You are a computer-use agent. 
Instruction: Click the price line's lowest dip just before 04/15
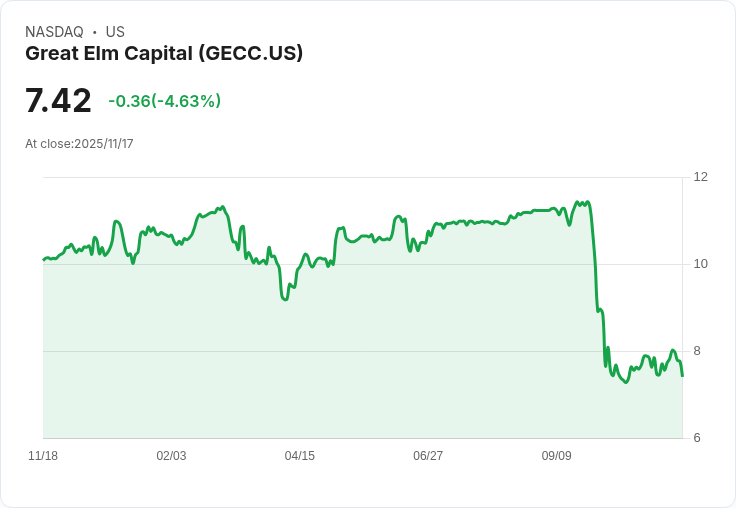285,299
